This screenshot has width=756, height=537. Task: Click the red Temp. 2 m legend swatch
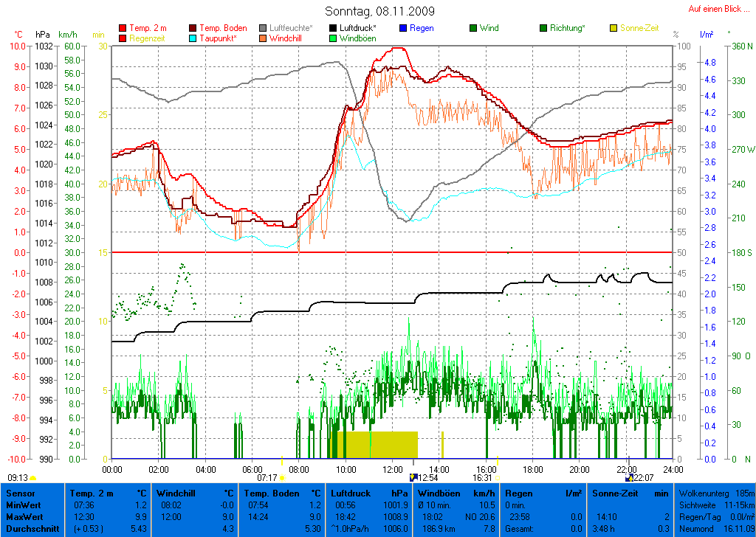(123, 28)
